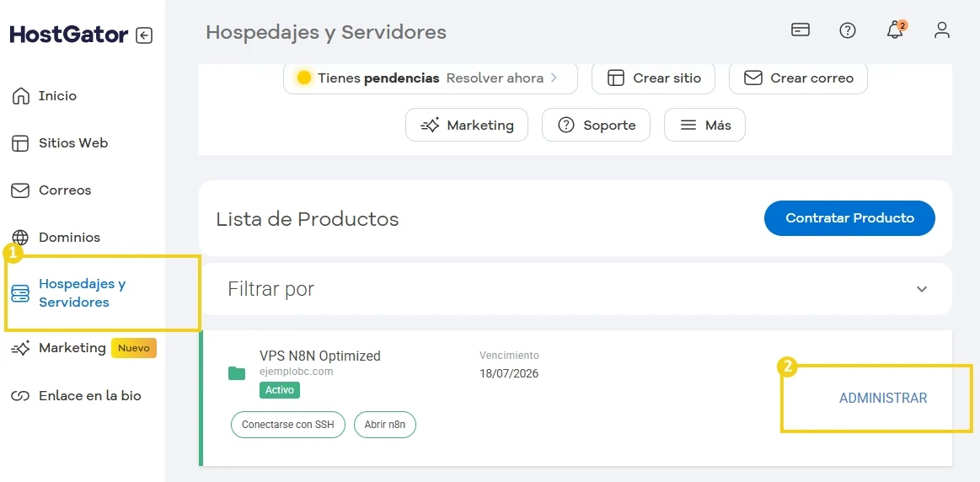This screenshot has width=980, height=482.
Task: Click Resolver ahora pending issues link
Action: (502, 78)
